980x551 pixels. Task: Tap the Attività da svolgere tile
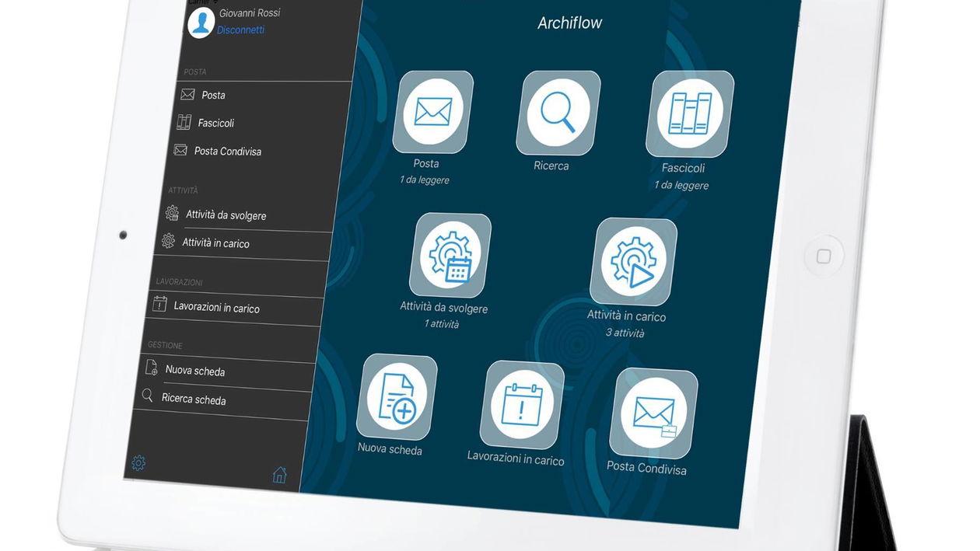450,255
